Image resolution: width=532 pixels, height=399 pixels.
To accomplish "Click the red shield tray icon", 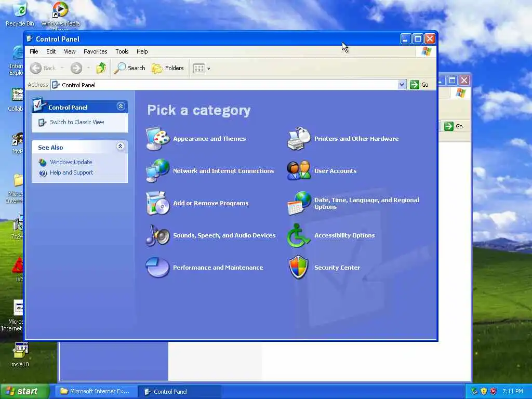I will 494,391.
